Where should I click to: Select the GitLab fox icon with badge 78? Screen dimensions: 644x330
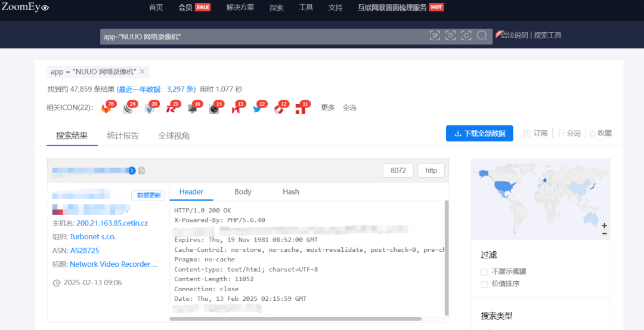[x=106, y=109]
